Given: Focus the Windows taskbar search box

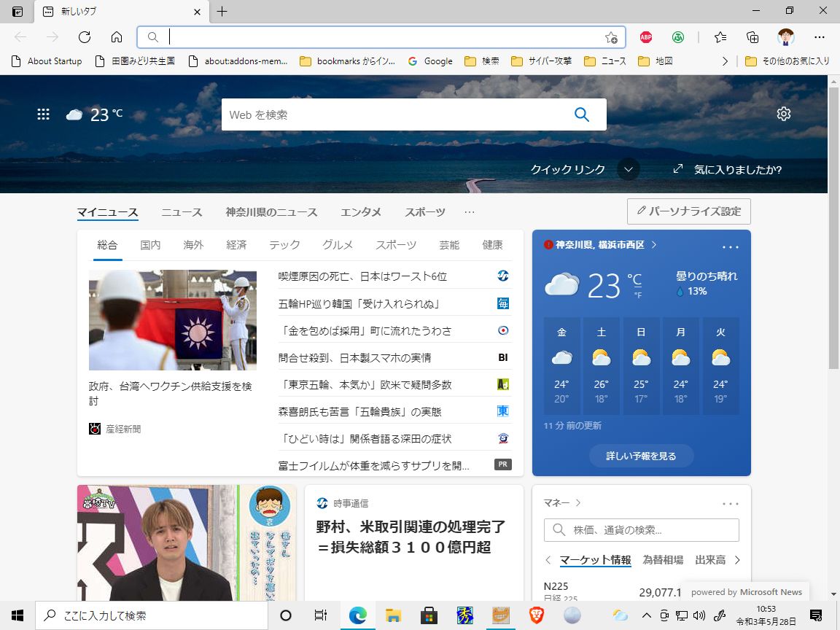Looking at the screenshot, I should pos(152,615).
